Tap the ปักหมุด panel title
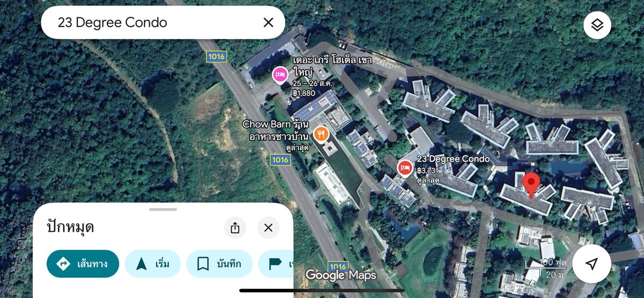The height and width of the screenshot is (298, 644). 70,227
